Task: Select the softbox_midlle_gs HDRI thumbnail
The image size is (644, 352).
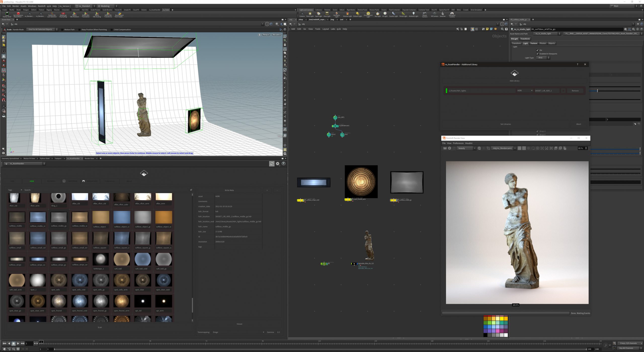Action: coord(59,218)
